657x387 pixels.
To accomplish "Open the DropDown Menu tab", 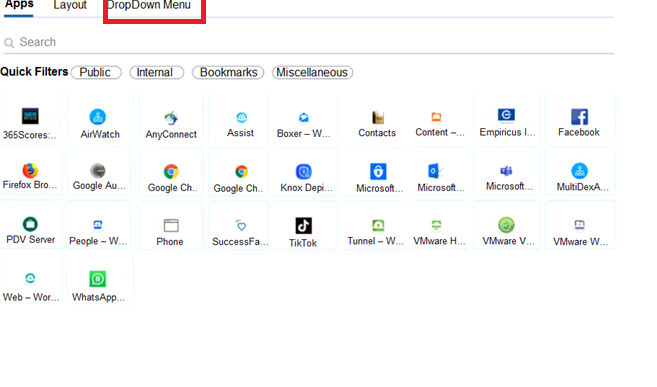I will 149,5.
